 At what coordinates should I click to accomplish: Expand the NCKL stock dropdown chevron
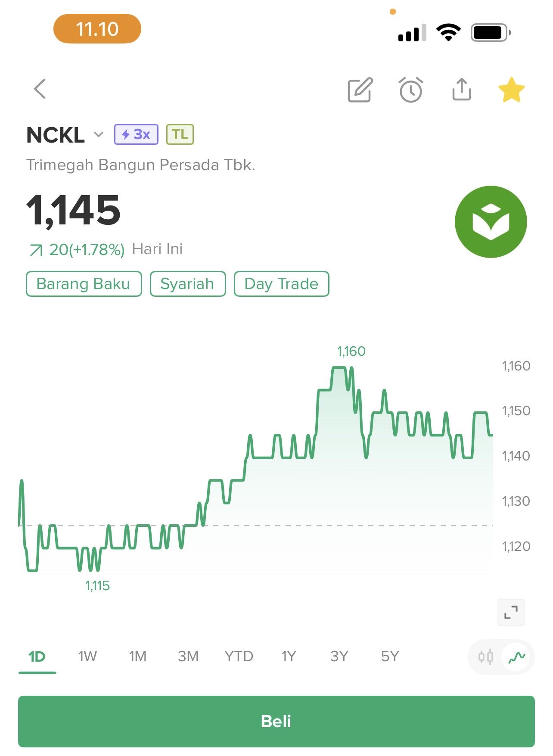(99, 134)
